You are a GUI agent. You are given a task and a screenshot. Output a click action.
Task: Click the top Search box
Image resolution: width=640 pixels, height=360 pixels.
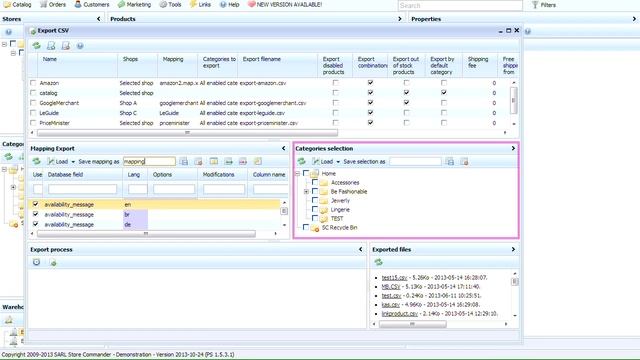[460, 5]
